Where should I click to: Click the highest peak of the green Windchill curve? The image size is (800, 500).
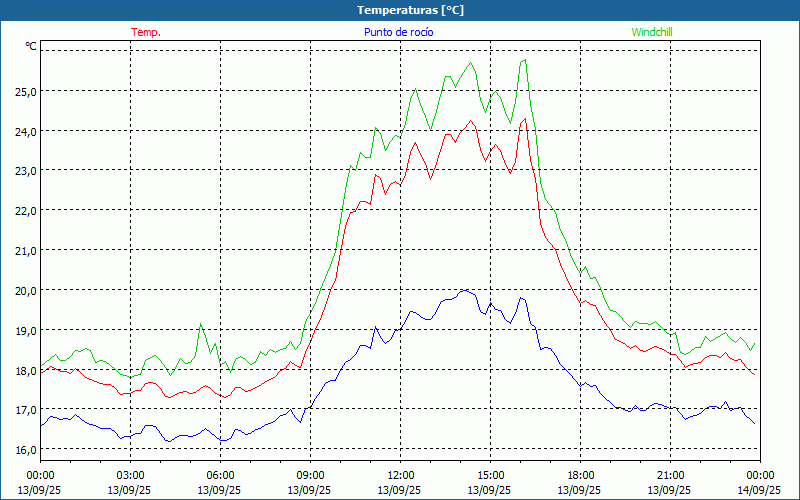point(524,61)
